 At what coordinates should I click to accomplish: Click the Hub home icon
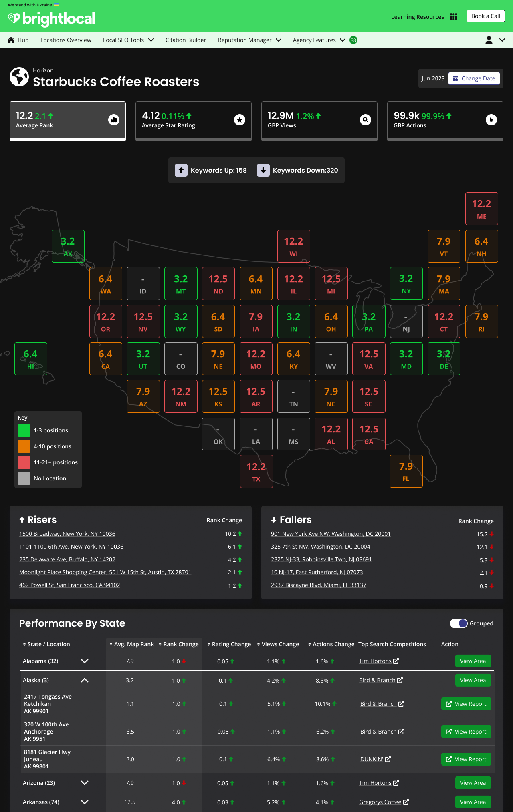(x=11, y=40)
